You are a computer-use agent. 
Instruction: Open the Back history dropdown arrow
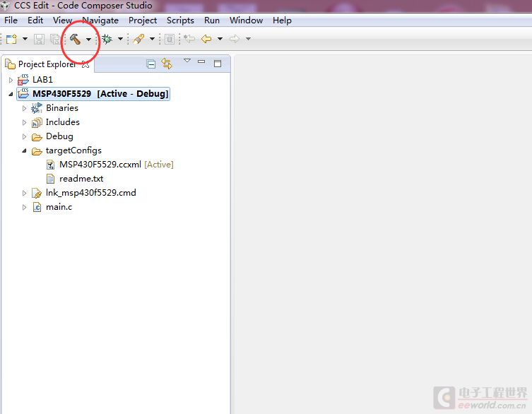[220, 39]
